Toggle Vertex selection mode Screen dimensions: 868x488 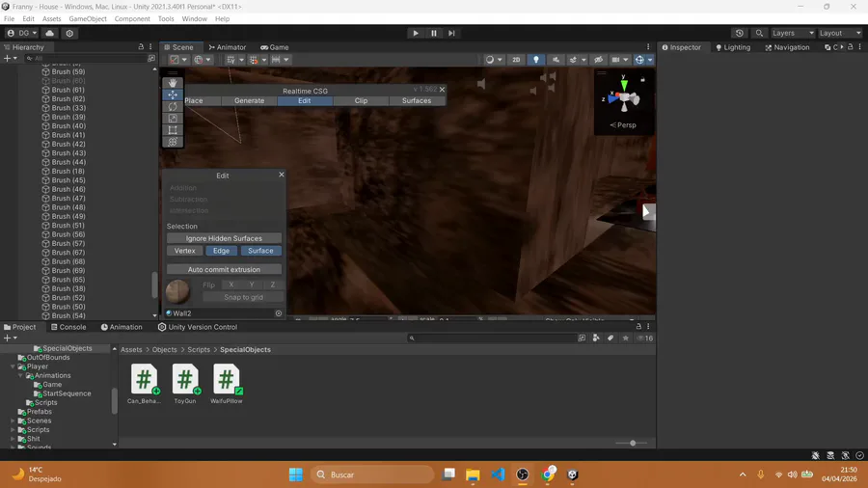184,251
